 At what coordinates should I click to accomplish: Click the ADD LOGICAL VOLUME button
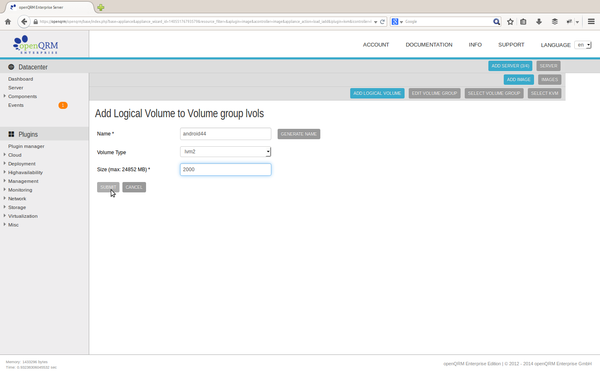(x=377, y=93)
